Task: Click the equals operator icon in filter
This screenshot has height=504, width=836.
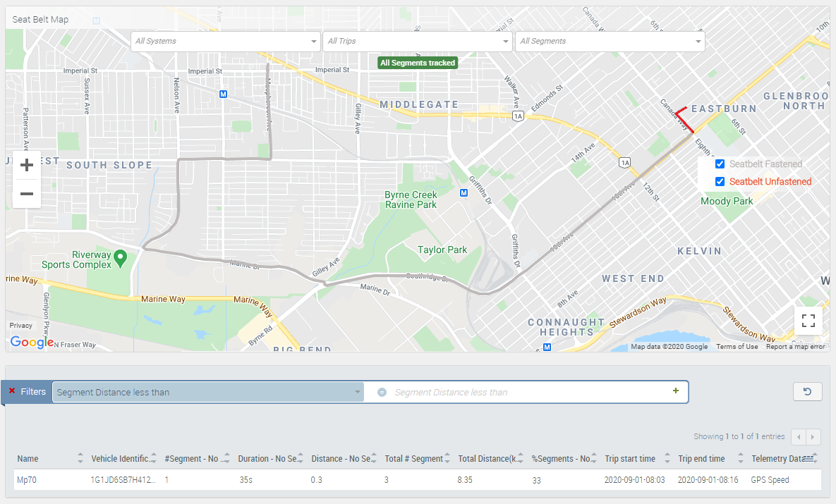Action: click(382, 392)
